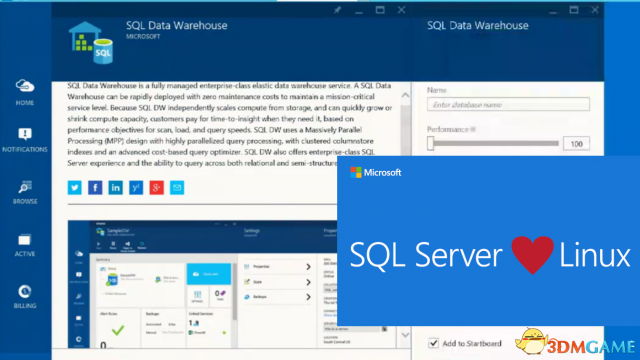Minimize the left SQL Data Warehouse blade
The image size is (640, 360).
click(359, 11)
